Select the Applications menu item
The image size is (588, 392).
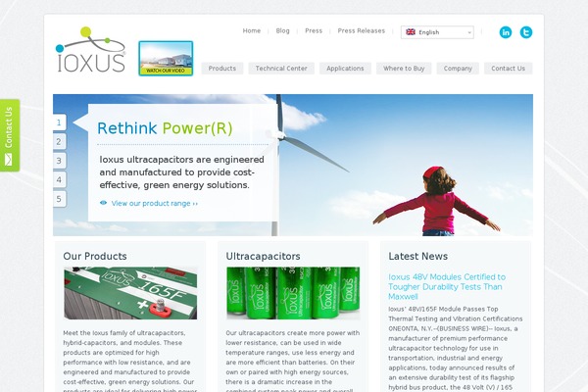click(345, 69)
